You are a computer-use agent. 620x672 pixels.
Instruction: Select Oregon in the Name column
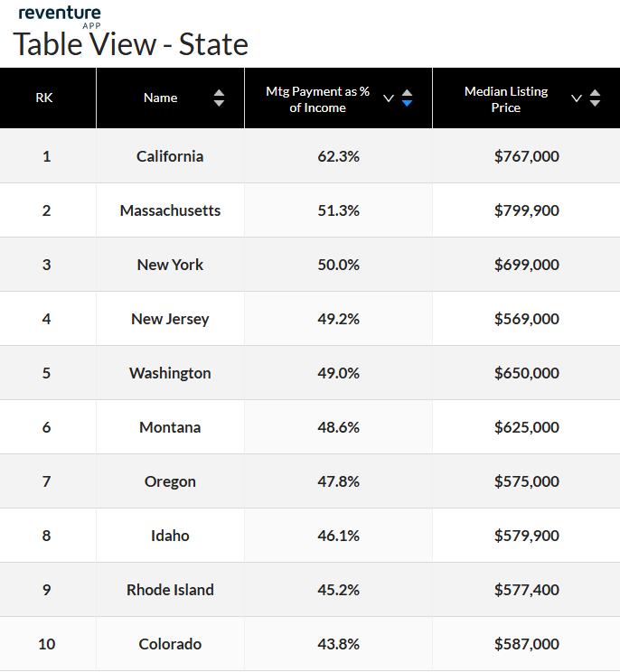(x=170, y=481)
